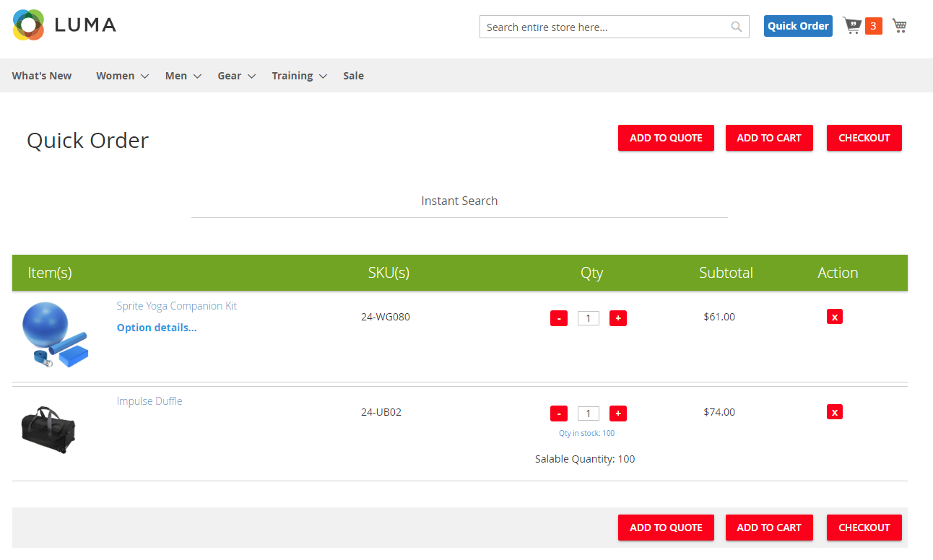Expand Option details for Yoga Kit
Viewport: 933px width, 560px height.
point(157,328)
